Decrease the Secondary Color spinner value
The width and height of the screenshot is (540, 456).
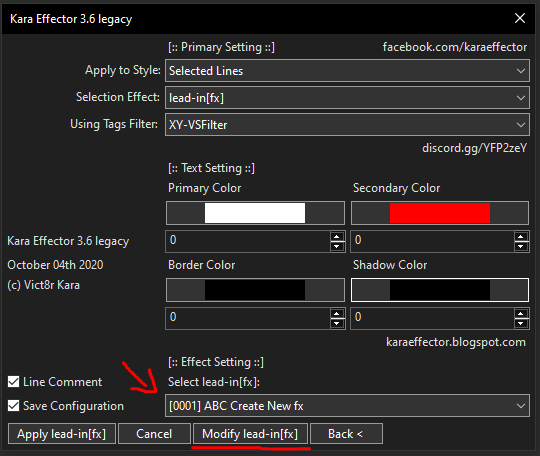[x=521, y=246]
